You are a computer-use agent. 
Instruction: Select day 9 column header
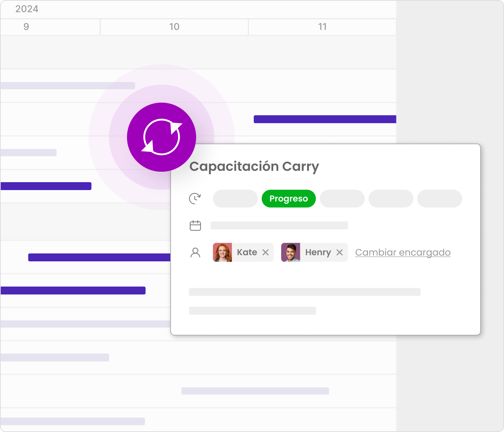tap(26, 27)
